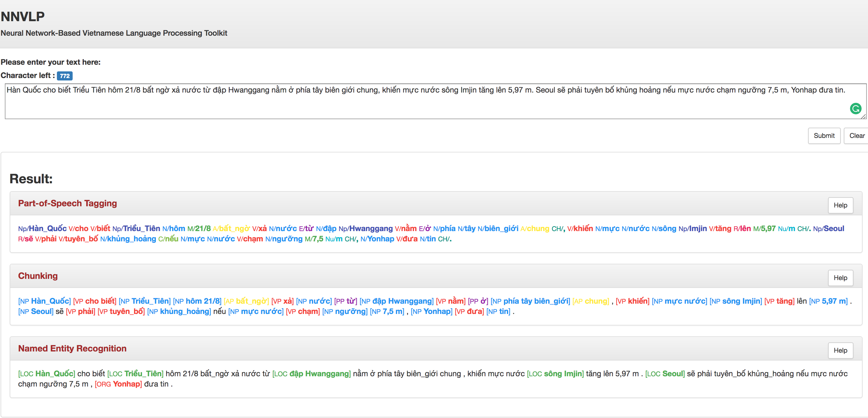Click the NNVLP title heading

(x=23, y=17)
